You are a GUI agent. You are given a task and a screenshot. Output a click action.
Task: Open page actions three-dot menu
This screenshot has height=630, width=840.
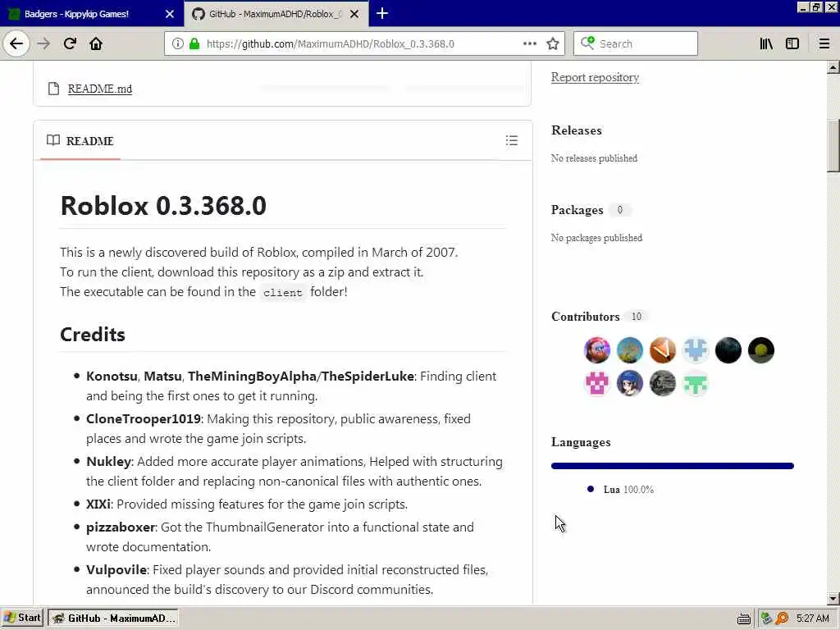point(529,43)
